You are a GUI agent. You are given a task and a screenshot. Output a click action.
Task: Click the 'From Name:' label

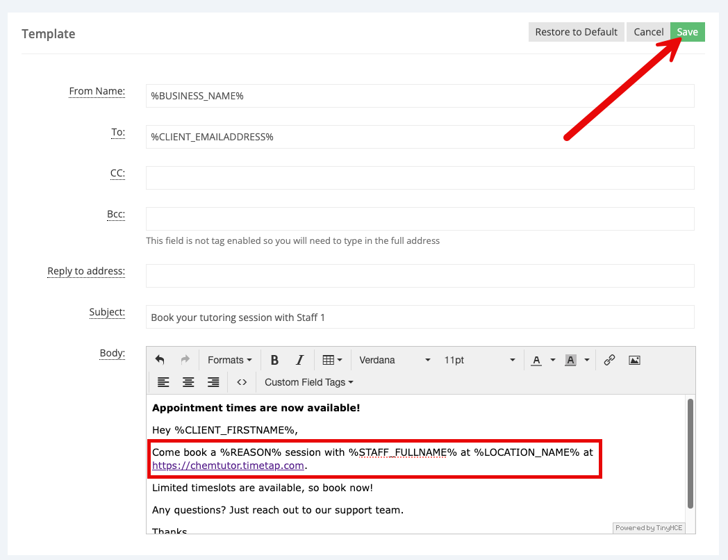97,91
